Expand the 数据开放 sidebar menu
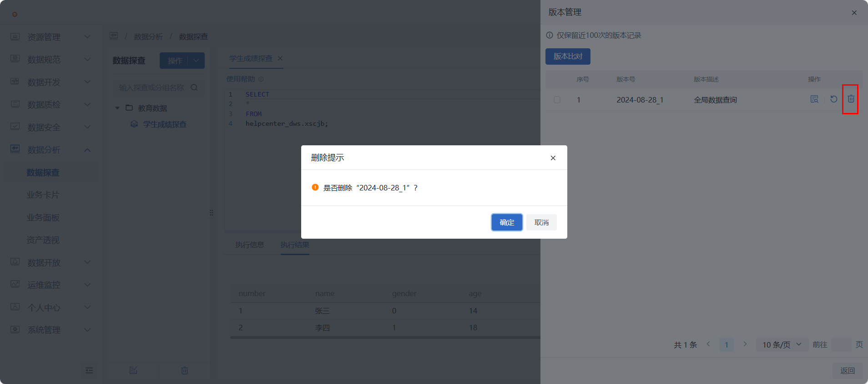Screen dimensions: 868x384 coord(87,262)
